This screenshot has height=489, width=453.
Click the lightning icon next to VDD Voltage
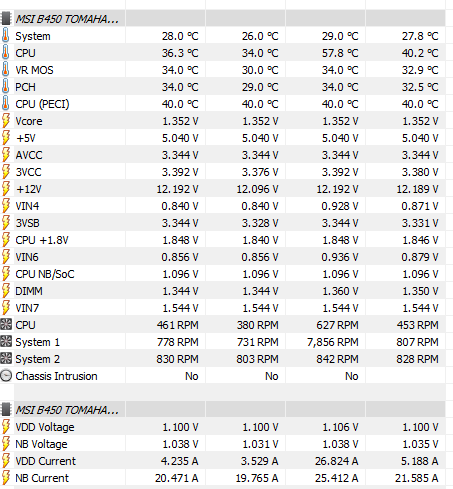pyautogui.click(x=6, y=427)
